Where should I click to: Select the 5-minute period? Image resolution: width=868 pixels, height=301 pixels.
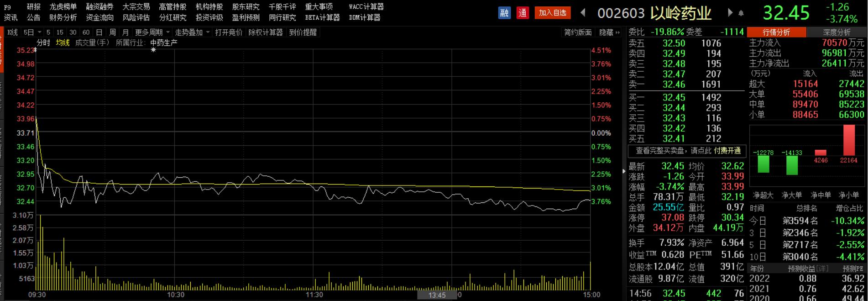coord(48,32)
